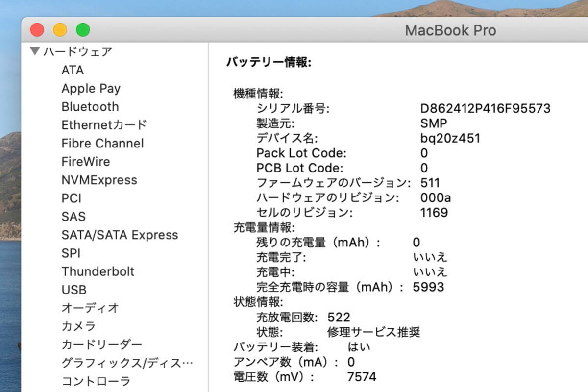Close the MacBook Pro window
588x392 pixels.
[37, 30]
